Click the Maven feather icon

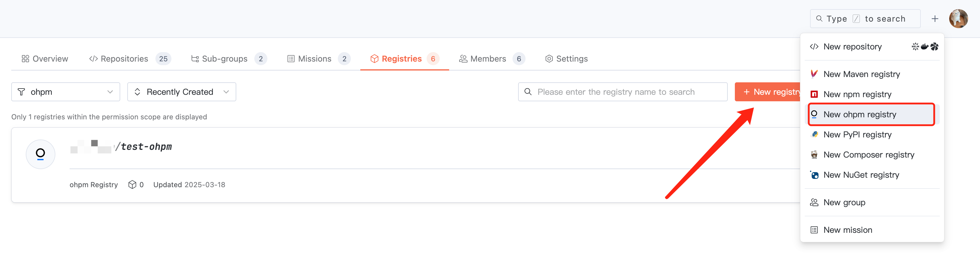click(814, 74)
